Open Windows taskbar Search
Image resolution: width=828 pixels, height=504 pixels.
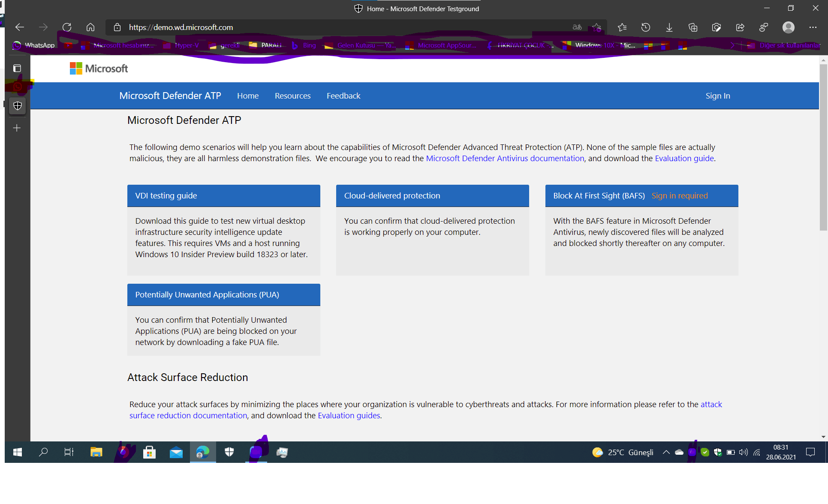pyautogui.click(x=43, y=452)
